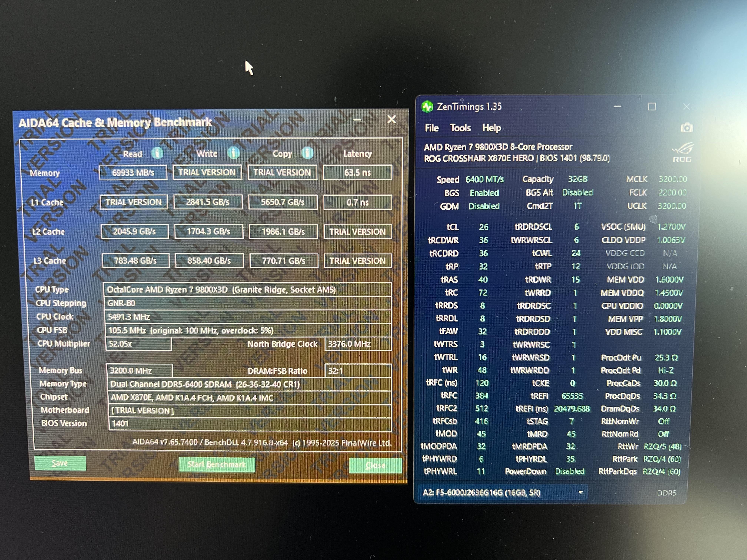Click the VSOC (SMU) value 1.2700V
The height and width of the screenshot is (560, 747).
671,226
